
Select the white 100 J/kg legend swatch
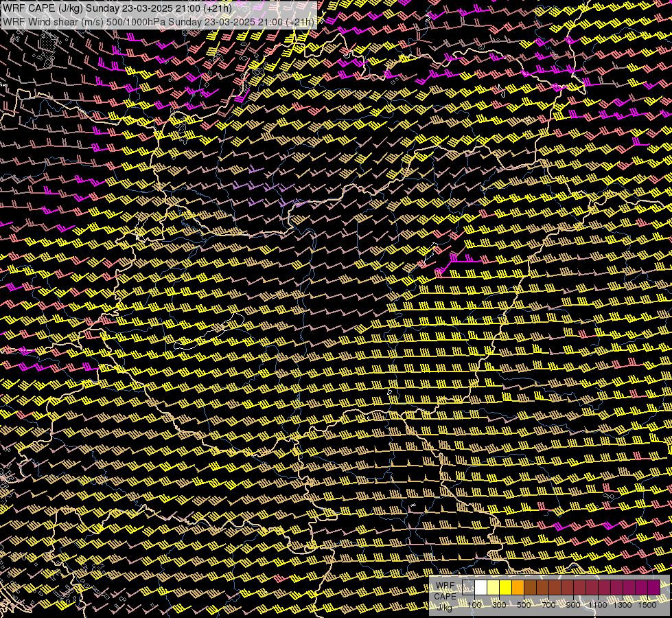[481, 588]
